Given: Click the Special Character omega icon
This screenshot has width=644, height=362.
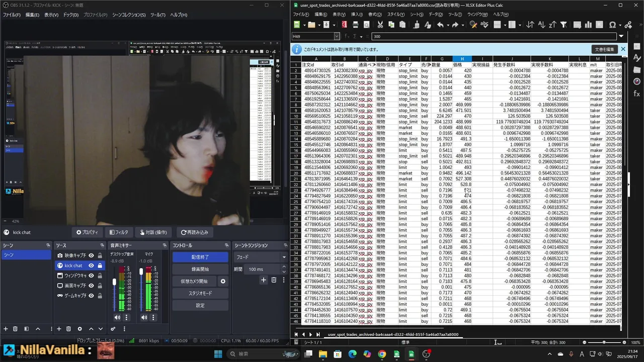Looking at the screenshot, I should click(x=612, y=25).
